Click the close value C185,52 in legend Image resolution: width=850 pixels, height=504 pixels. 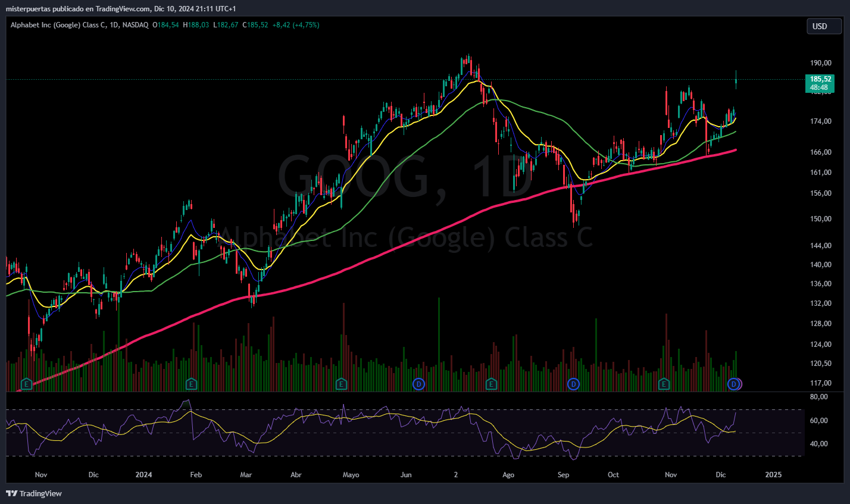[x=255, y=26]
